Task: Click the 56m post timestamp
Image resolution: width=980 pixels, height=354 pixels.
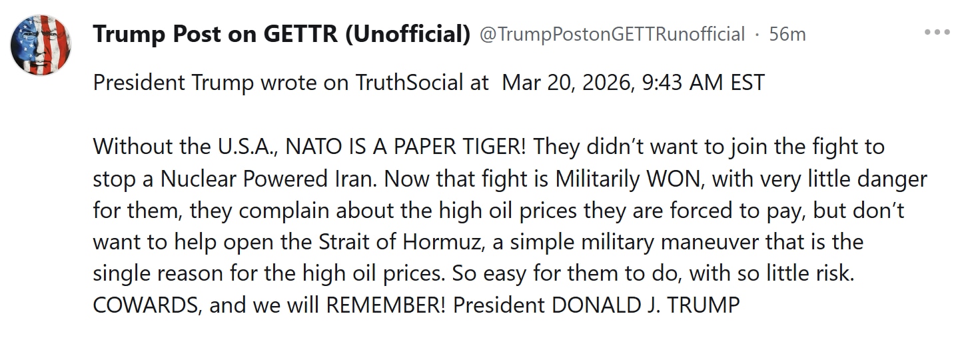Action: click(x=787, y=34)
